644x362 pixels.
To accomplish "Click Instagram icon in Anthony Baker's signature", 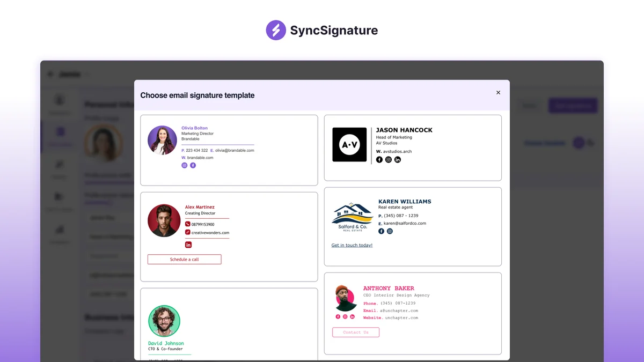I will click(x=345, y=316).
